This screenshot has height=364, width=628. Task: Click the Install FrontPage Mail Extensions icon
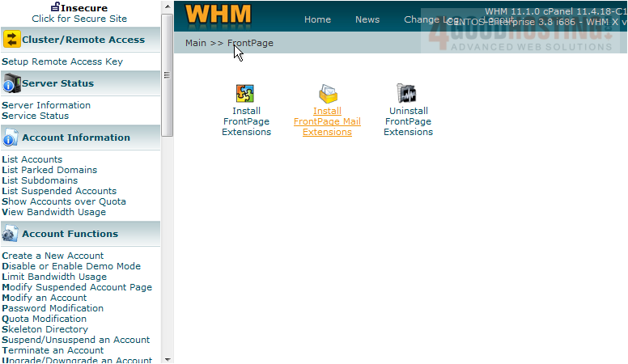click(327, 93)
